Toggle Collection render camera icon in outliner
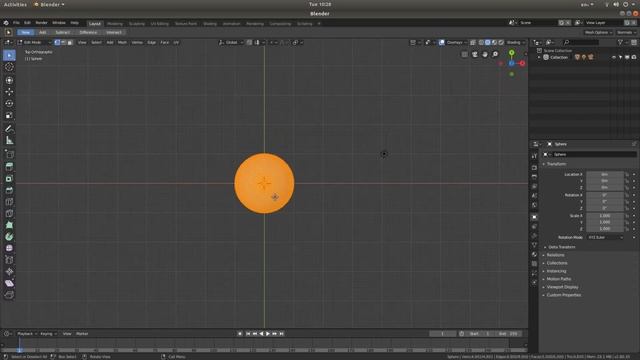This screenshot has height=360, width=640. pyautogui.click(x=634, y=58)
